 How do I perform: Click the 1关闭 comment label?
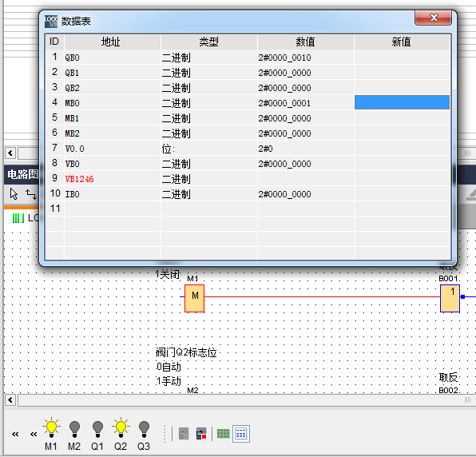168,274
